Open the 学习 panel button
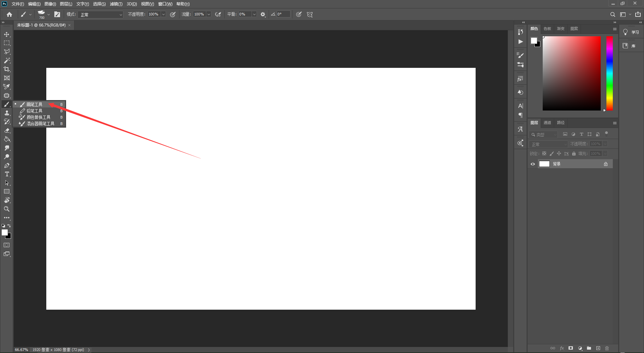The height and width of the screenshot is (353, 644). point(631,32)
